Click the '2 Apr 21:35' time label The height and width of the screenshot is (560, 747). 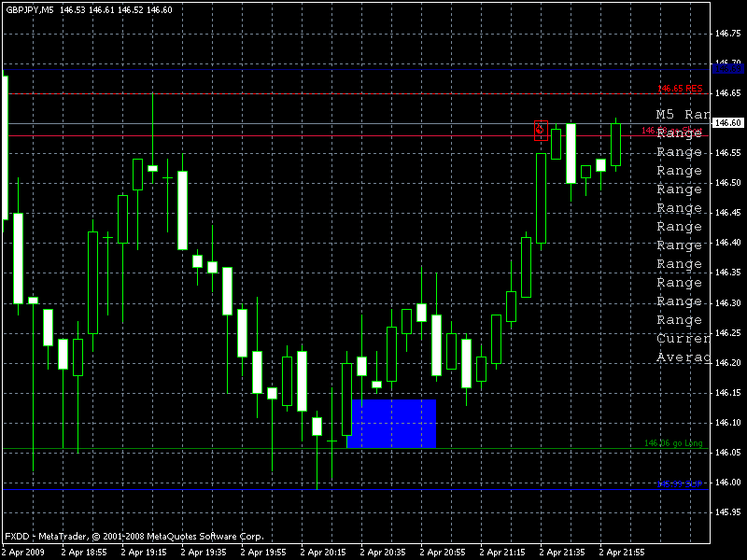point(562,553)
